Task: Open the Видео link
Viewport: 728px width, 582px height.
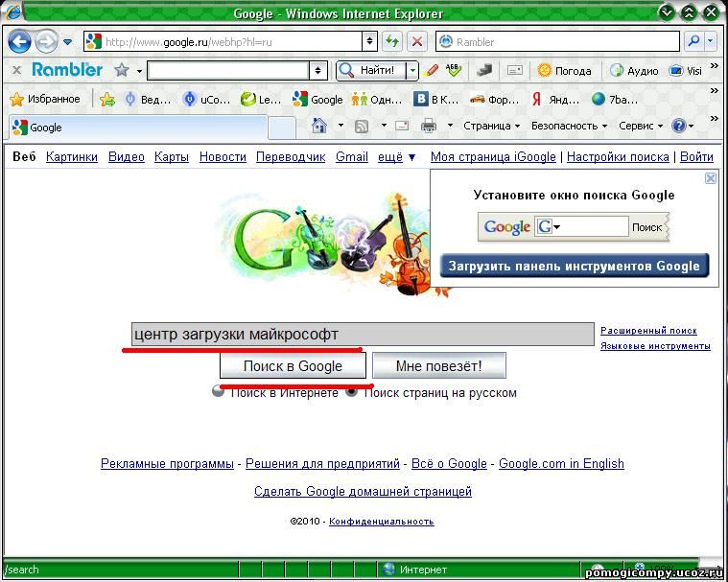Action: coord(127,157)
